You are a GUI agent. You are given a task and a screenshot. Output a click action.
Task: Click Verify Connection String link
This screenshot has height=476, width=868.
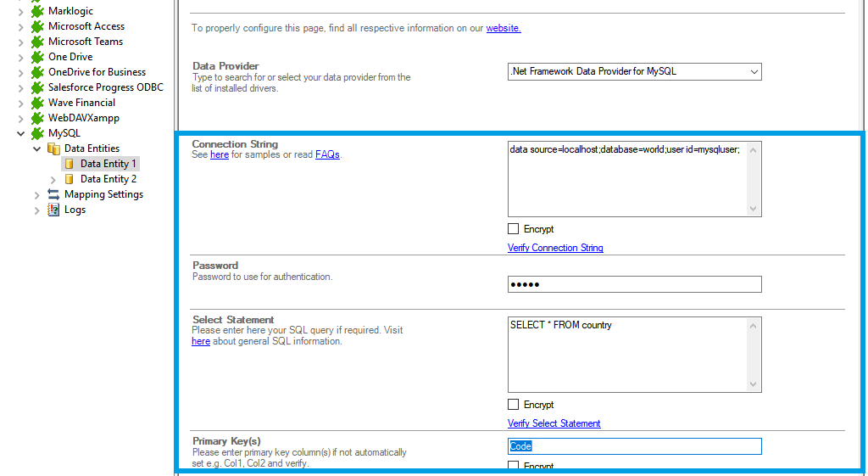555,248
